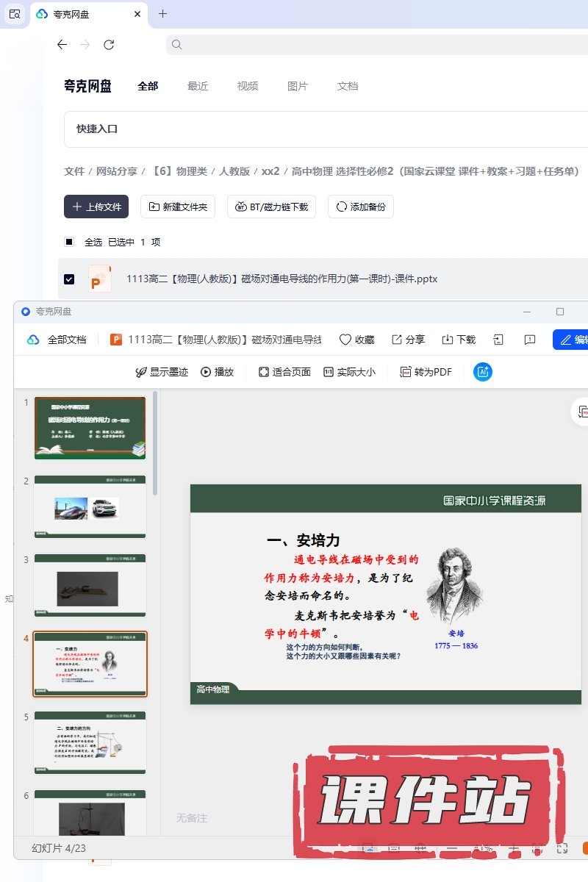This screenshot has height=882, width=588.
Task: Toggle the 全选 select all checkbox
Action: [x=69, y=242]
